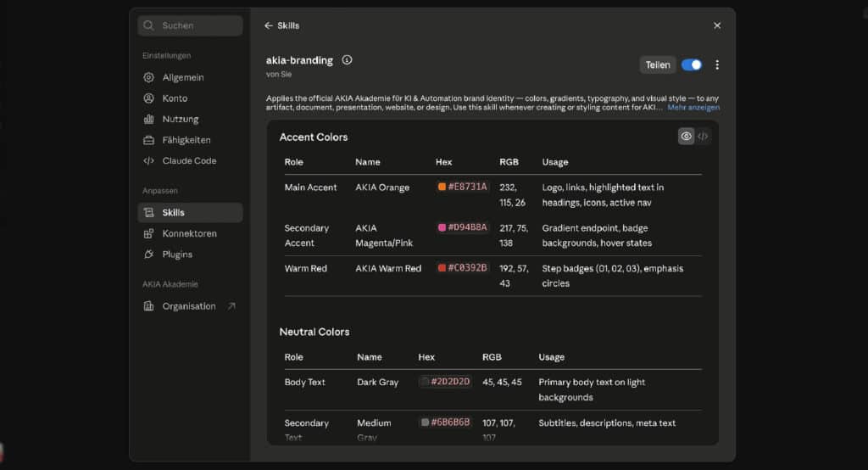868x470 pixels.
Task: Click the Dark Gray name cell
Action: [377, 382]
